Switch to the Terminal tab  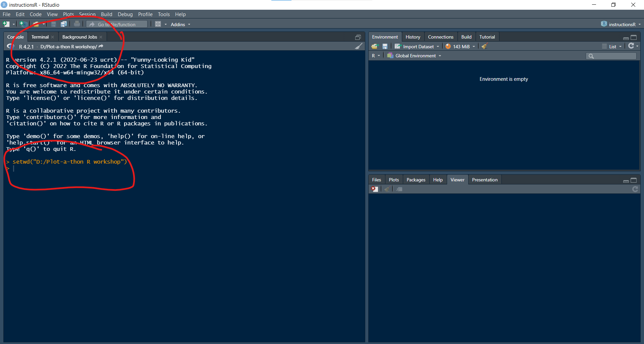(40, 37)
